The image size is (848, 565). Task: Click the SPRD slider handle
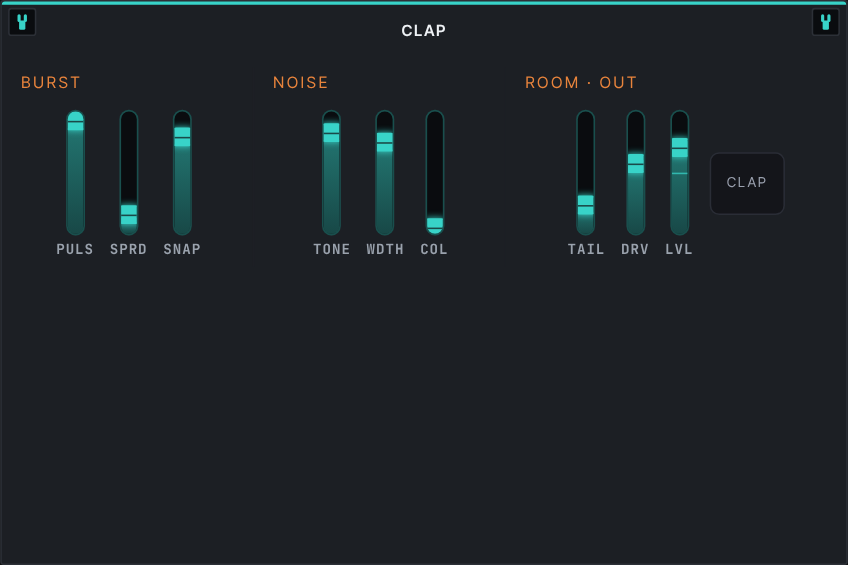click(x=129, y=215)
